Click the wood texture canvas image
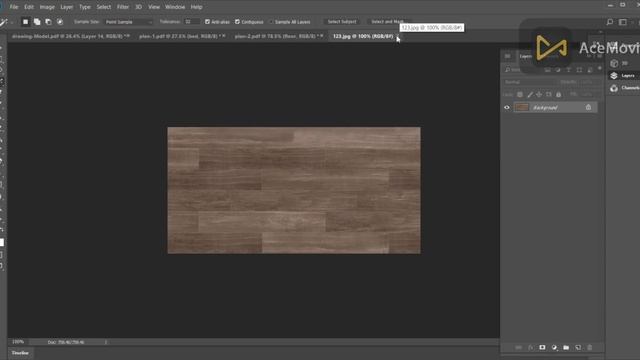This screenshot has width=640, height=360. tap(294, 190)
